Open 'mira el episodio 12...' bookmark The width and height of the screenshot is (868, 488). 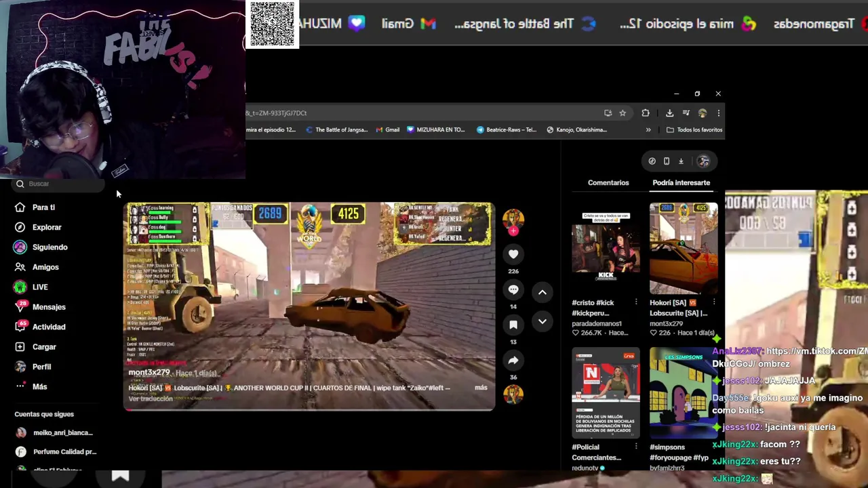point(271,130)
